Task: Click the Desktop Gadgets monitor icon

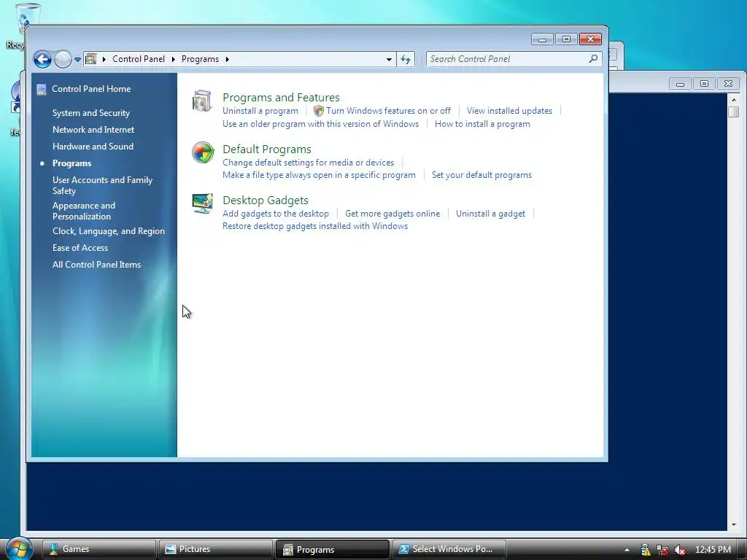Action: (x=203, y=203)
